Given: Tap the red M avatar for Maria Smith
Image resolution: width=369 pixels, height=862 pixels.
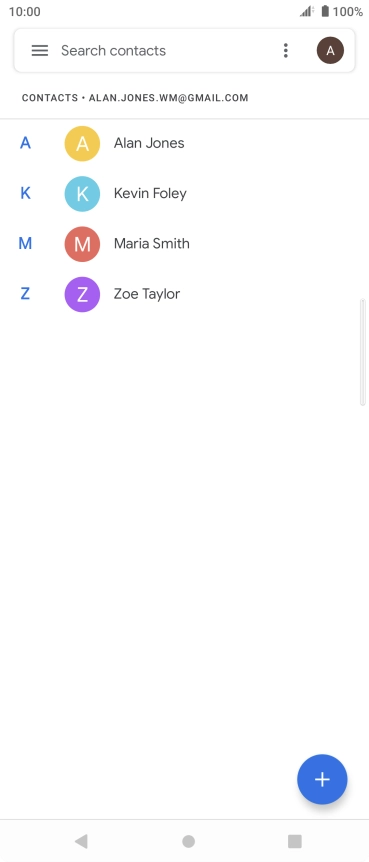Looking at the screenshot, I should click(x=82, y=244).
